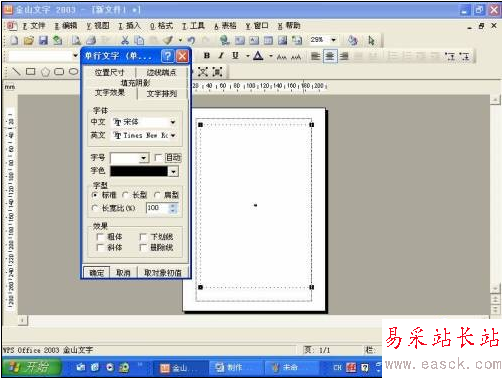Enable the 斜体 italic checkbox
This screenshot has height=379, width=502.
(100, 248)
